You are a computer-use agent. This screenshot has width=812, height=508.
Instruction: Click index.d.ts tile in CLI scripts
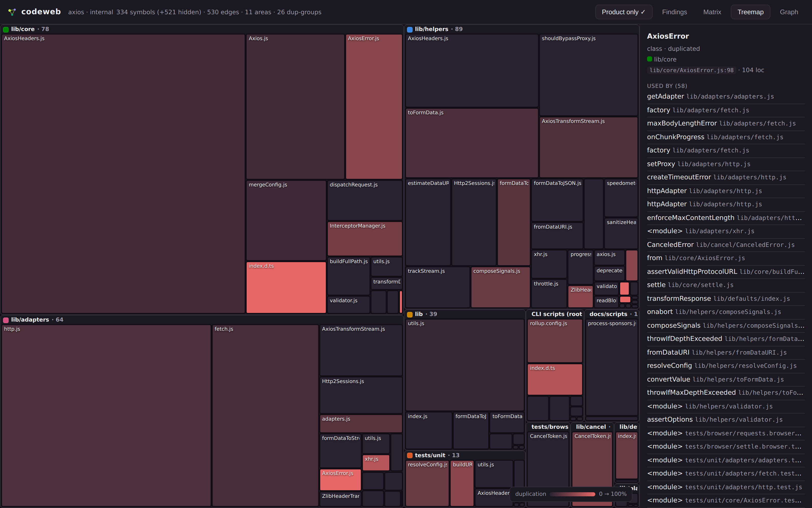[555, 379]
